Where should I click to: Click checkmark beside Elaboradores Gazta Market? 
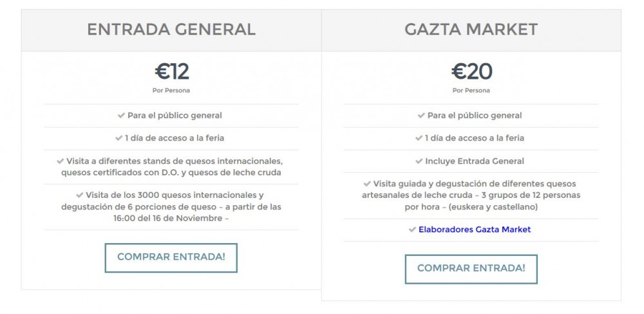412,230
